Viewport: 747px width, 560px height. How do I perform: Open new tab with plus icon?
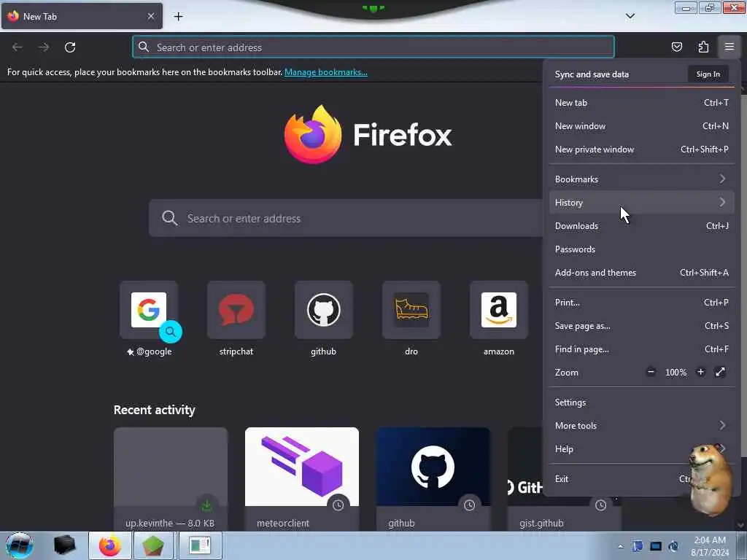coord(178,17)
